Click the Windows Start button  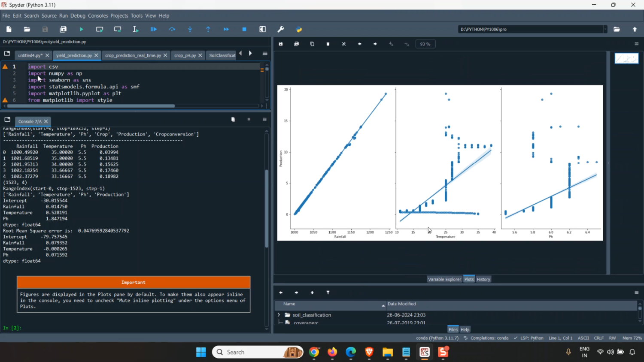click(x=201, y=352)
